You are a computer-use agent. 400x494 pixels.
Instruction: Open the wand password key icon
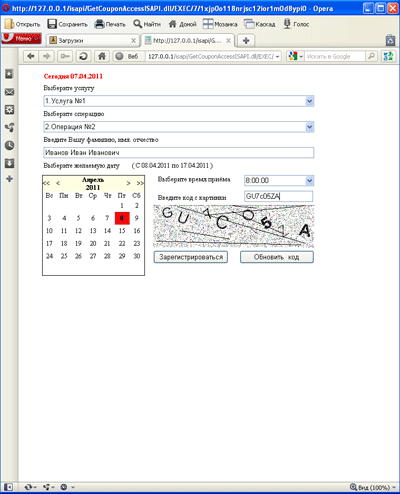(65, 56)
